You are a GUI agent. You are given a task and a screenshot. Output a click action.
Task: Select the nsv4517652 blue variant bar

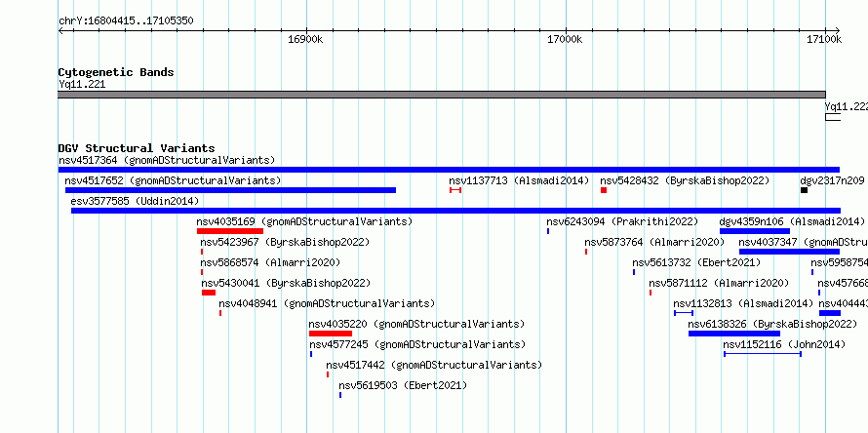pos(230,190)
